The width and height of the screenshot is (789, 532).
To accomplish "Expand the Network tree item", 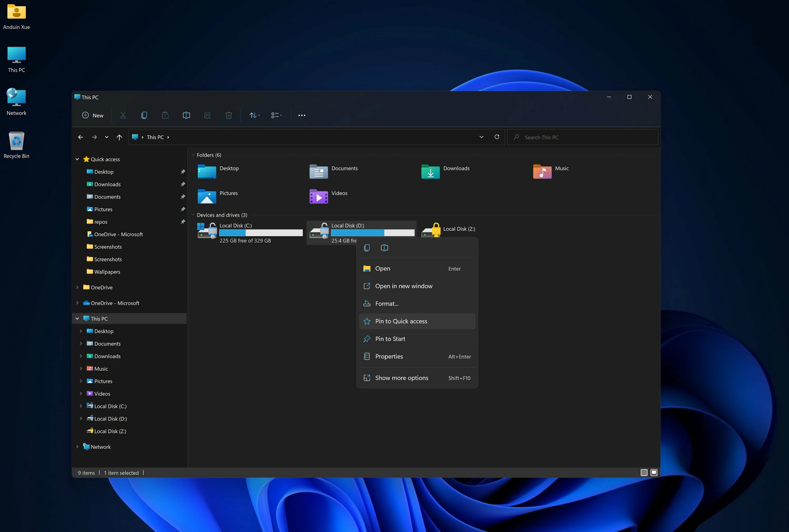I will 77,447.
